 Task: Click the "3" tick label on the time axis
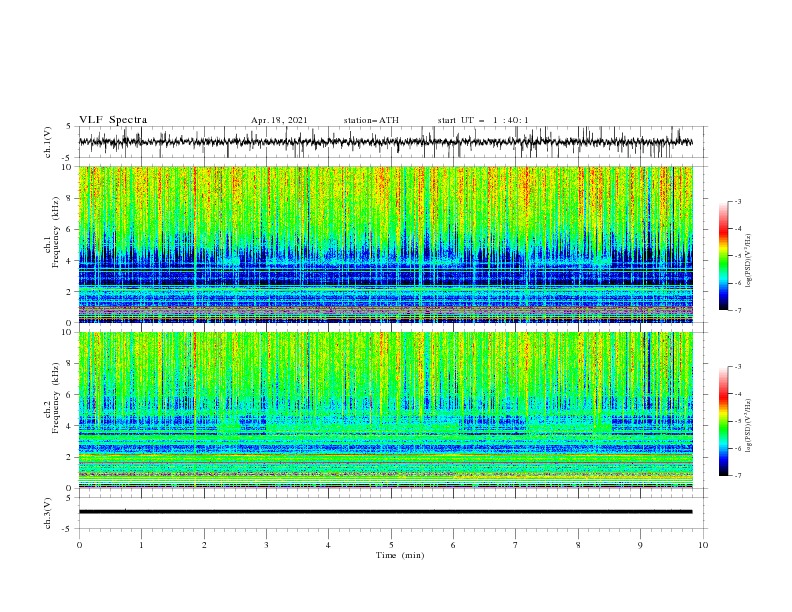266,545
